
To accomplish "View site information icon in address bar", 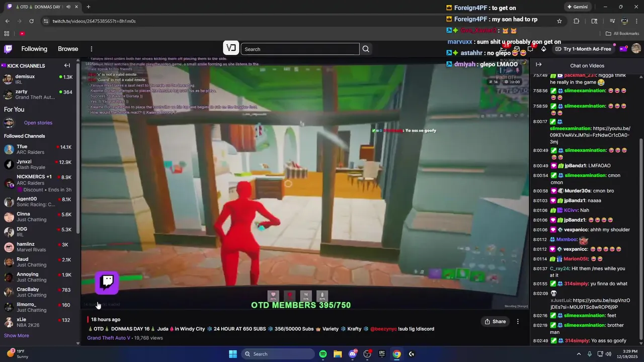I will pyautogui.click(x=46, y=21).
